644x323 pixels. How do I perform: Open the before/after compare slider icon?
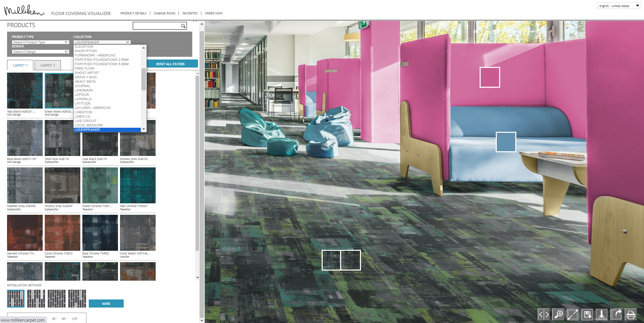coord(544,315)
